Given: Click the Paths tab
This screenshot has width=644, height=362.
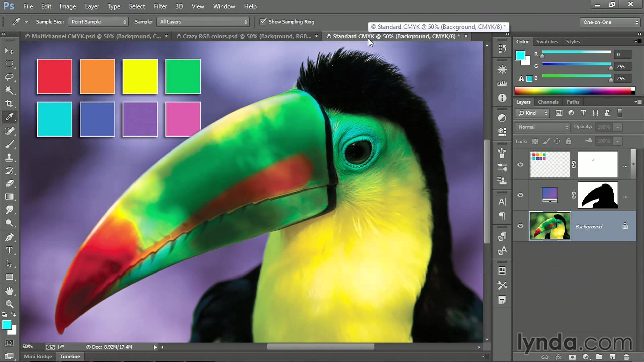Looking at the screenshot, I should pos(572,102).
